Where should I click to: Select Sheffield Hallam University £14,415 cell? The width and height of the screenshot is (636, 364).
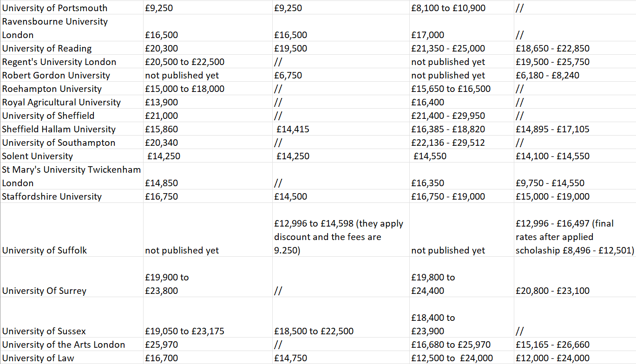click(x=293, y=129)
